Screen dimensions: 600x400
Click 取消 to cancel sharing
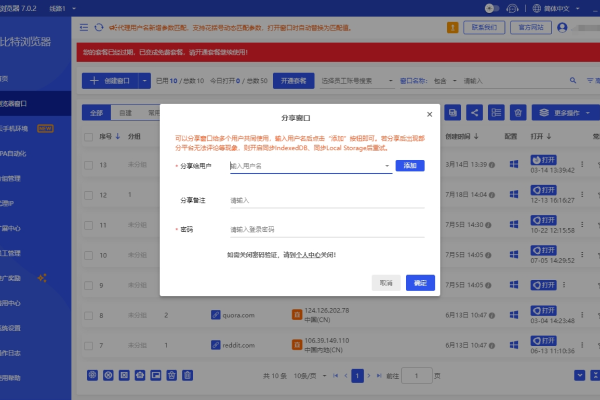(386, 283)
